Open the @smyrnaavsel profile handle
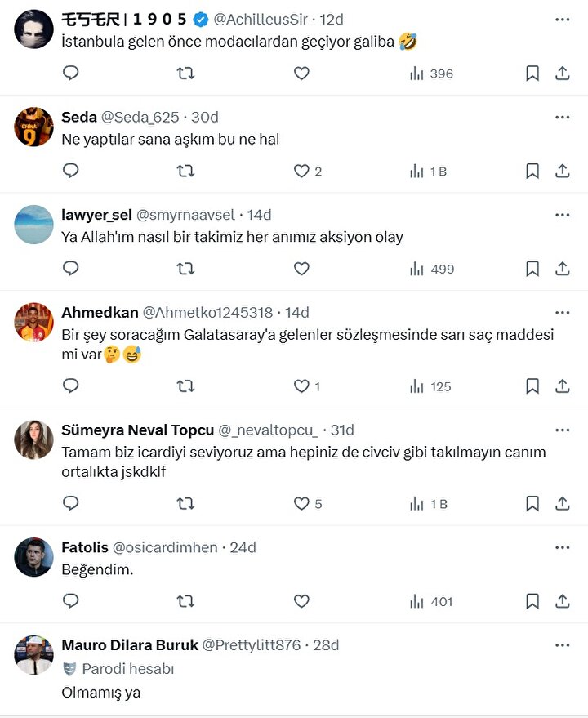Screen dimensions: 588x718 (x=185, y=215)
